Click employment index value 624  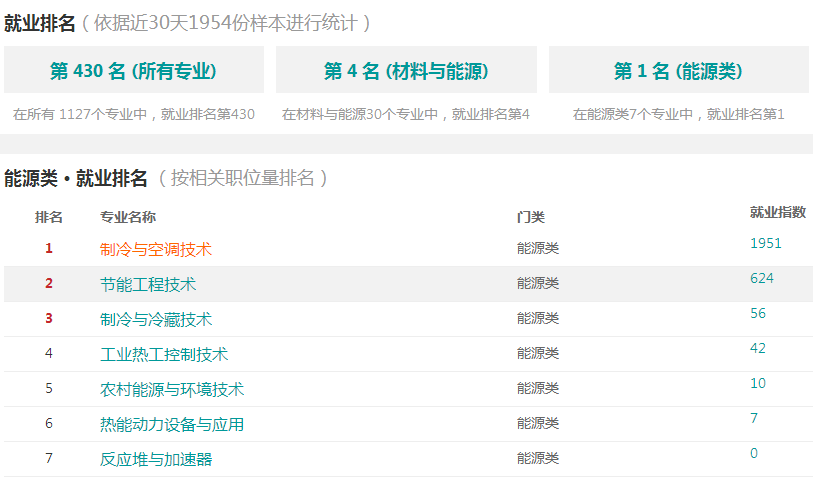pyautogui.click(x=762, y=278)
